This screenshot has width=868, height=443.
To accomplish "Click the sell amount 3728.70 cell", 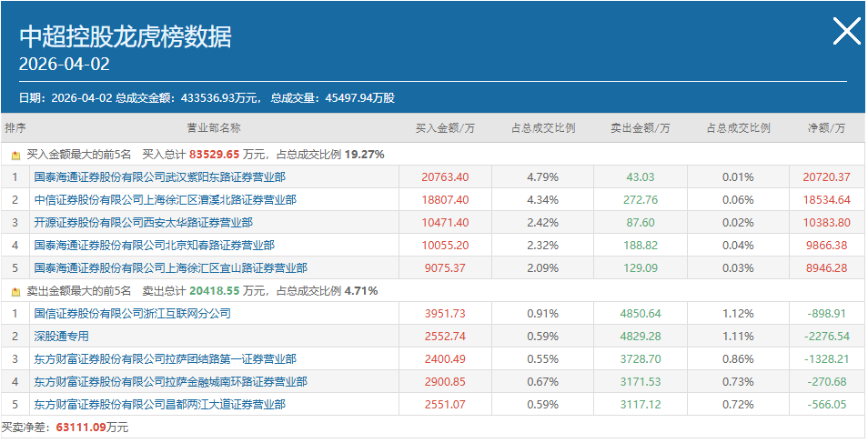I will (641, 358).
